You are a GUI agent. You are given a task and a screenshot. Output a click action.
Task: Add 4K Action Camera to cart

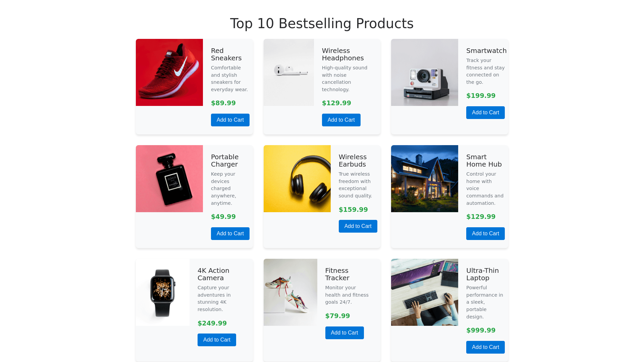pos(217,340)
